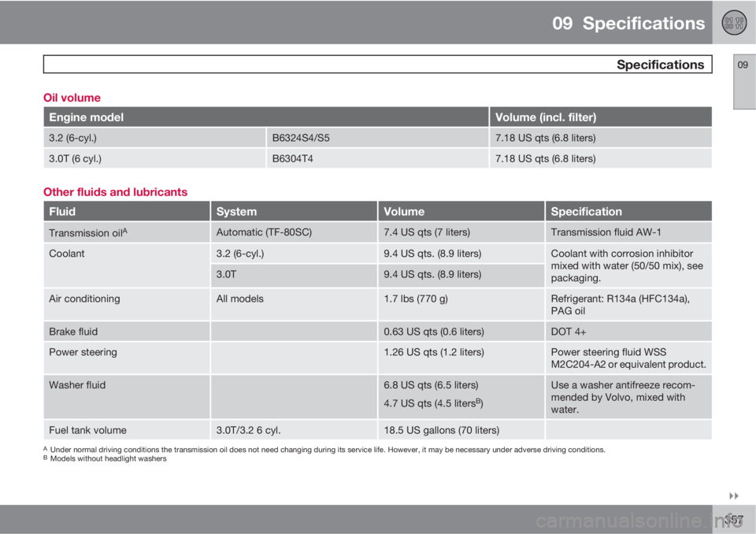Select the 09 chapter side tab
The width and height of the screenshot is (756, 534).
744,82
